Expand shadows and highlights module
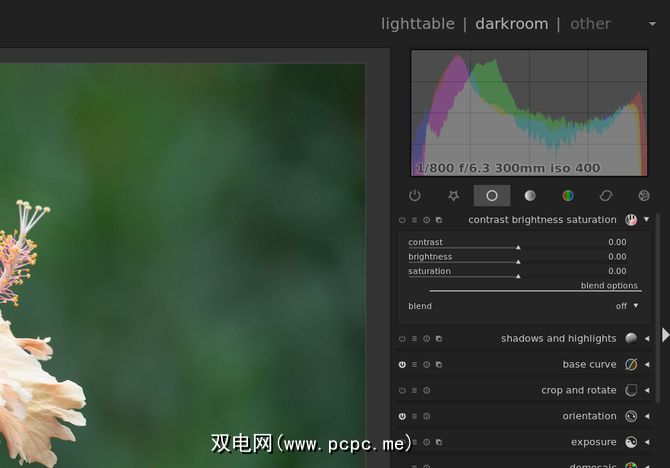The image size is (670, 468). pos(647,338)
